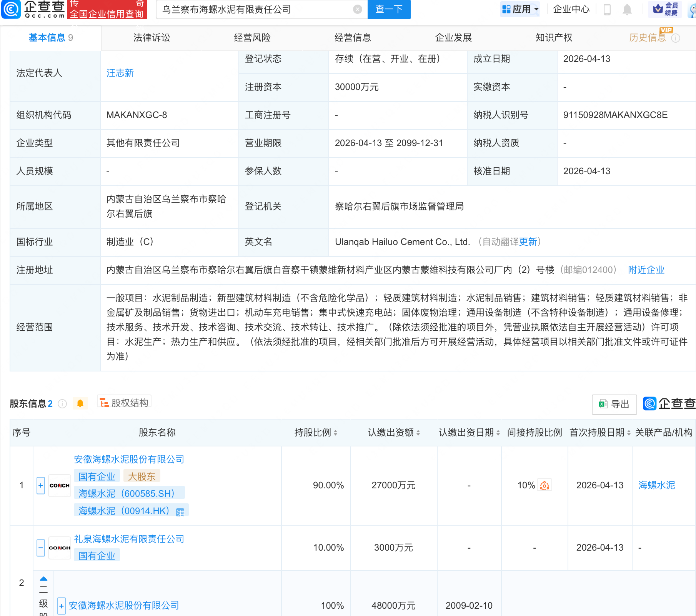696x616 pixels.
Task: Open the notification bell at top right
Action: click(x=627, y=10)
